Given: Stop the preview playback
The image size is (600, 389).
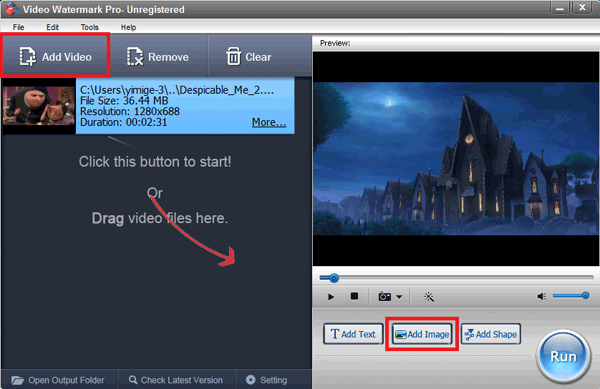Looking at the screenshot, I should 354,296.
